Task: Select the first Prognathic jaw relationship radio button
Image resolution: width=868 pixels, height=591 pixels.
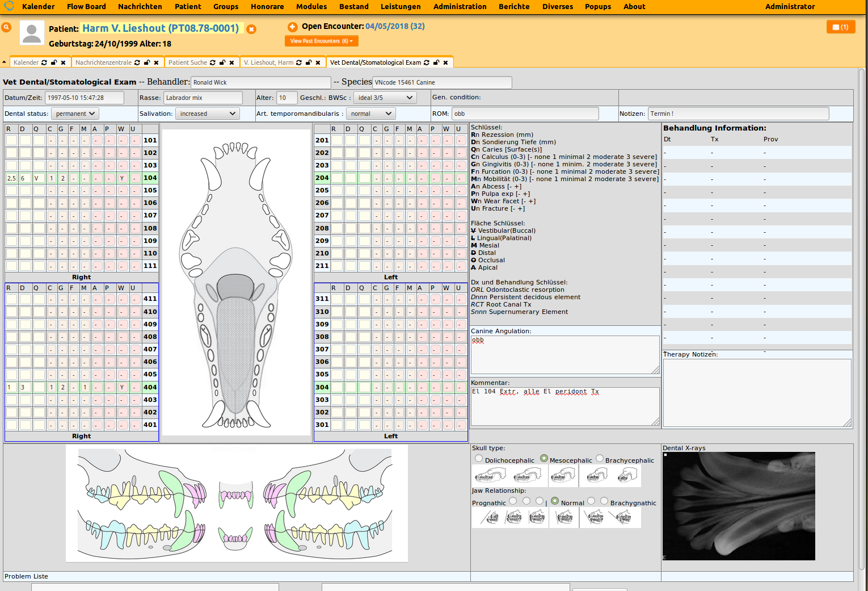Action: click(513, 501)
